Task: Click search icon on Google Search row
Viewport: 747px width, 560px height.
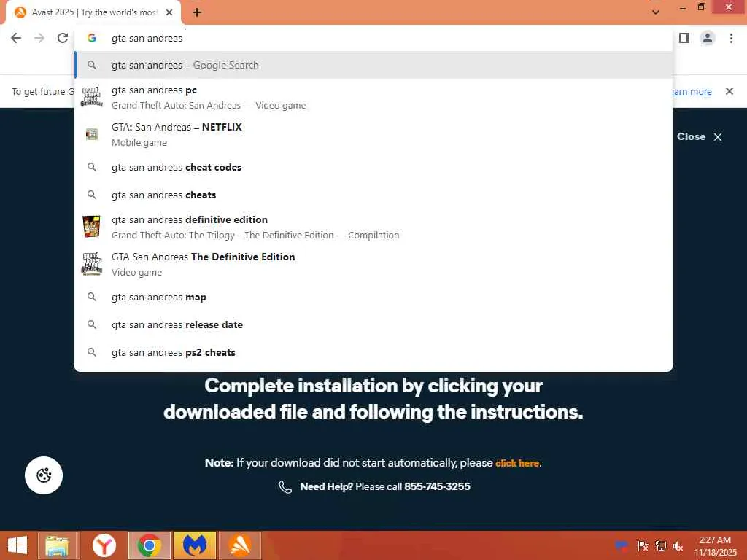Action: (91, 65)
